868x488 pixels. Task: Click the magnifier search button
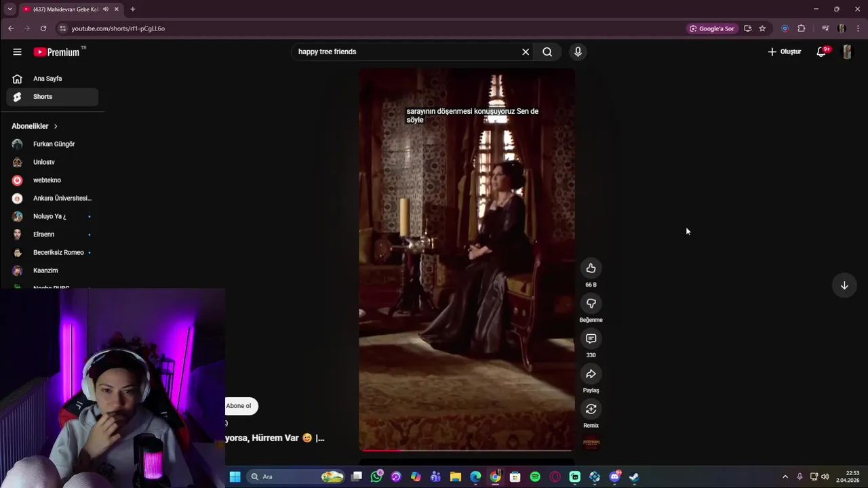pos(547,52)
